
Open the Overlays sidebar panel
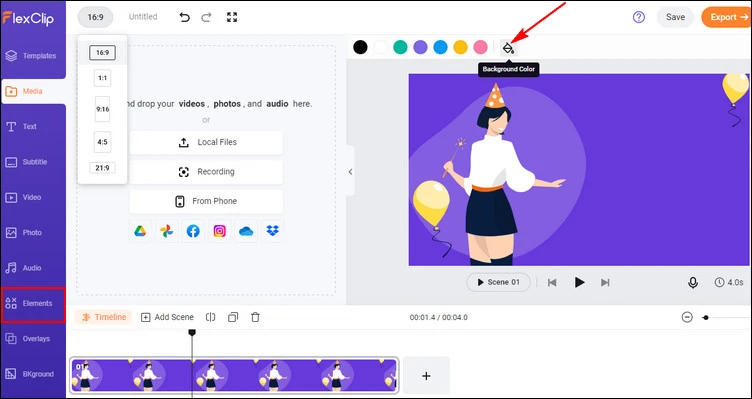[33, 339]
